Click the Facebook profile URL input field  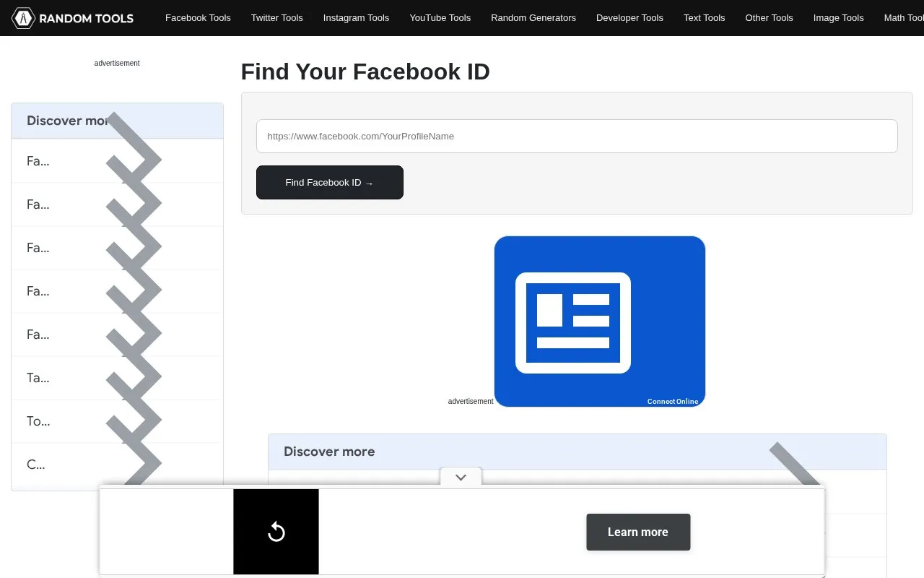(577, 136)
